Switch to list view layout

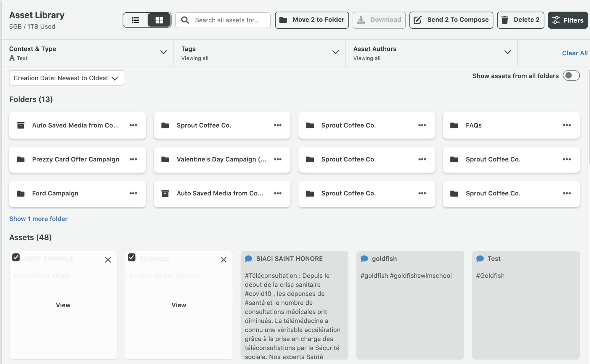pyautogui.click(x=135, y=20)
